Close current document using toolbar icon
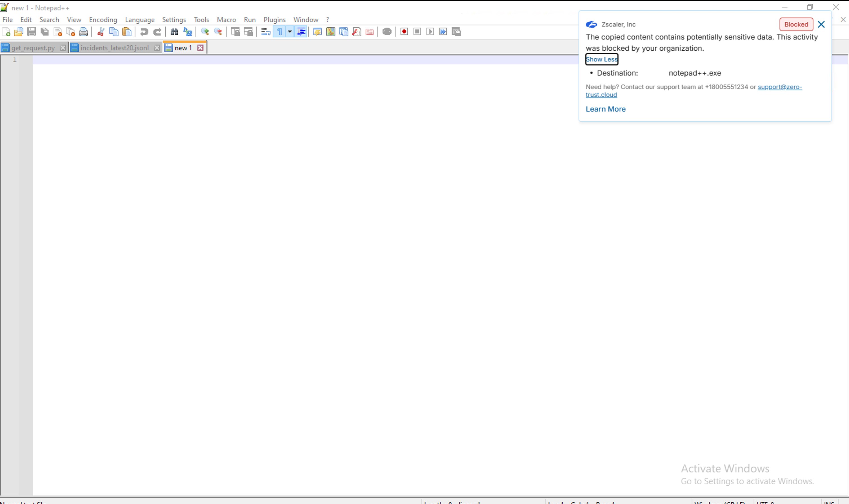 (x=58, y=32)
